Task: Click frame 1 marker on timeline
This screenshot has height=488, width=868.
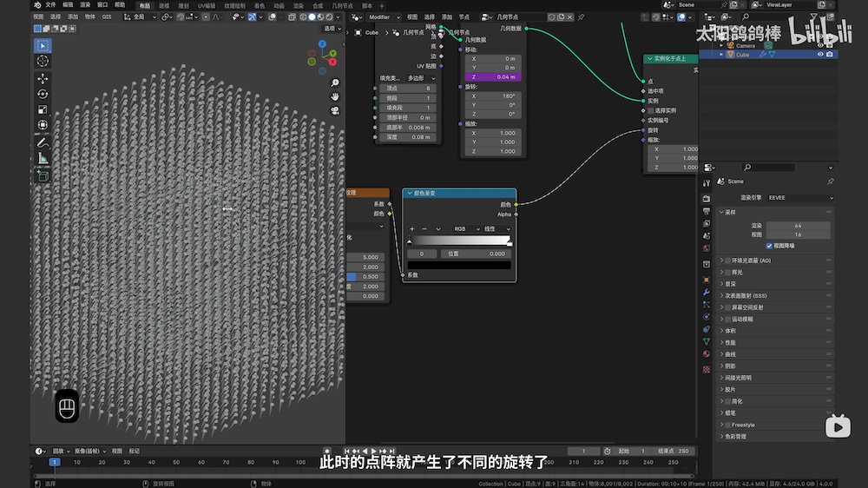Action: point(54,462)
